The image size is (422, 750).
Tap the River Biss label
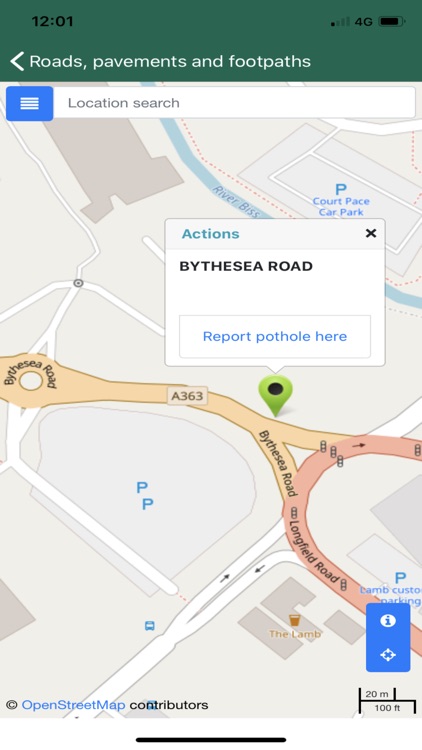(236, 202)
